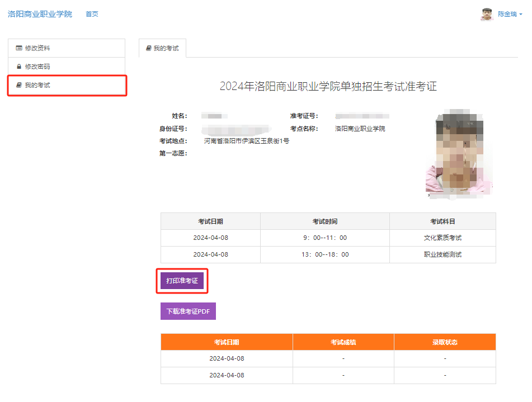The image size is (532, 402).
Task: Click the book icon on 我的考试 tab
Action: click(148, 49)
